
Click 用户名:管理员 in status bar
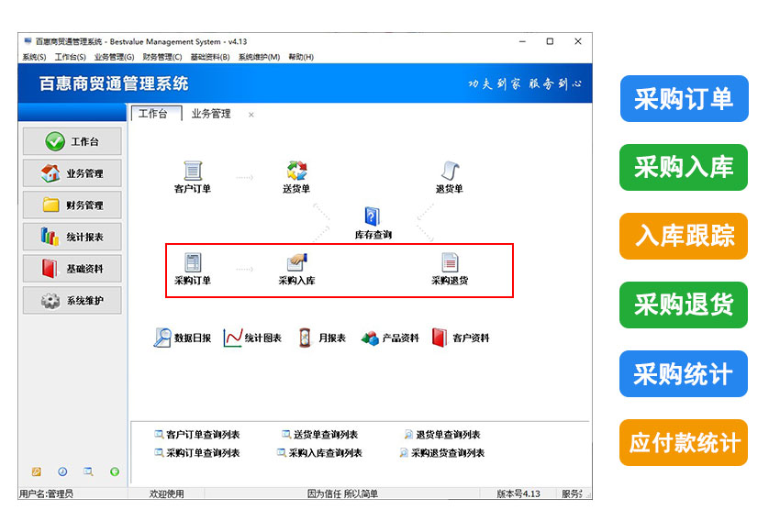click(x=46, y=493)
